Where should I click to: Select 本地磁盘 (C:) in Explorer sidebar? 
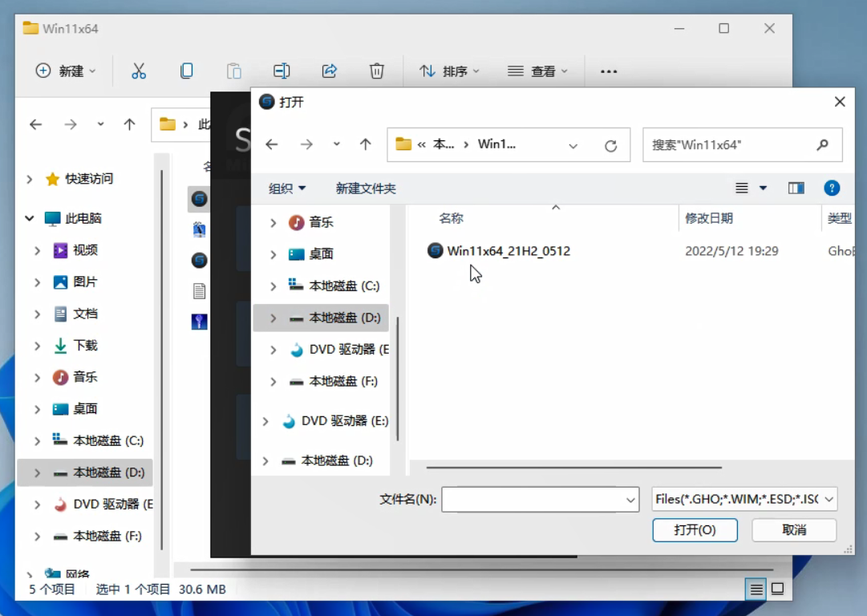pos(107,440)
